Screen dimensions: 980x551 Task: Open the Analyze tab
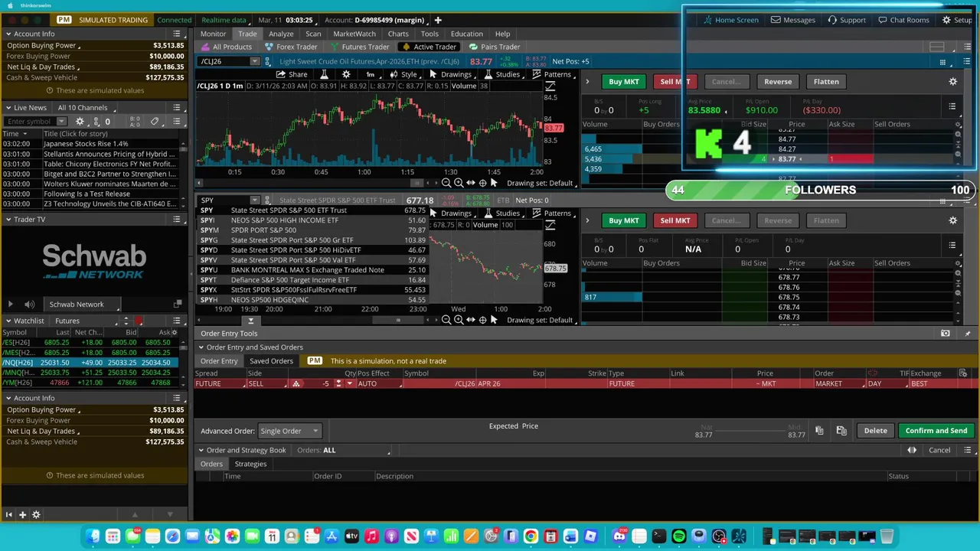point(281,34)
